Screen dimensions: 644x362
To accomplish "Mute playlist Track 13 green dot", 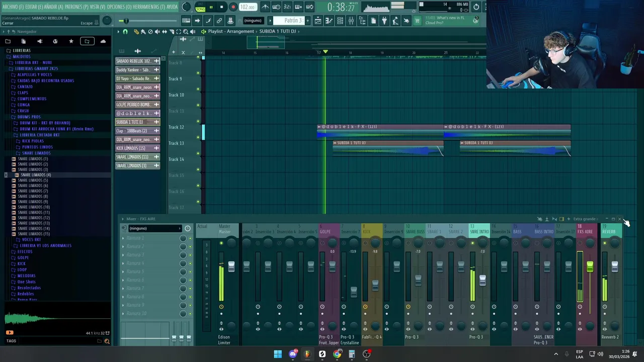I will click(198, 153).
